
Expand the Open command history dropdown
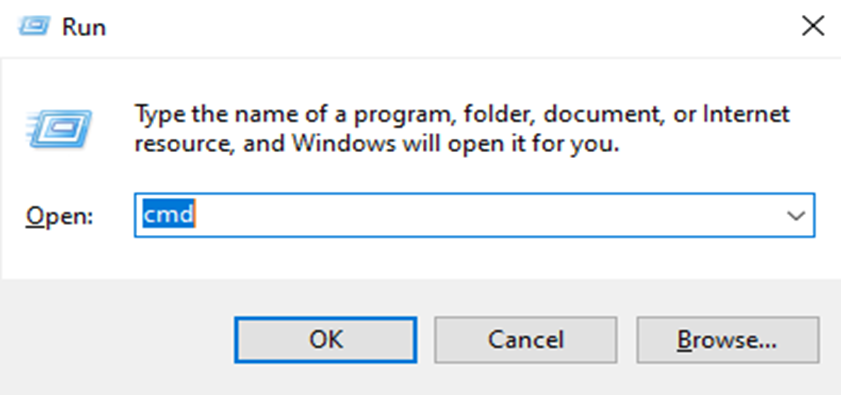click(795, 216)
